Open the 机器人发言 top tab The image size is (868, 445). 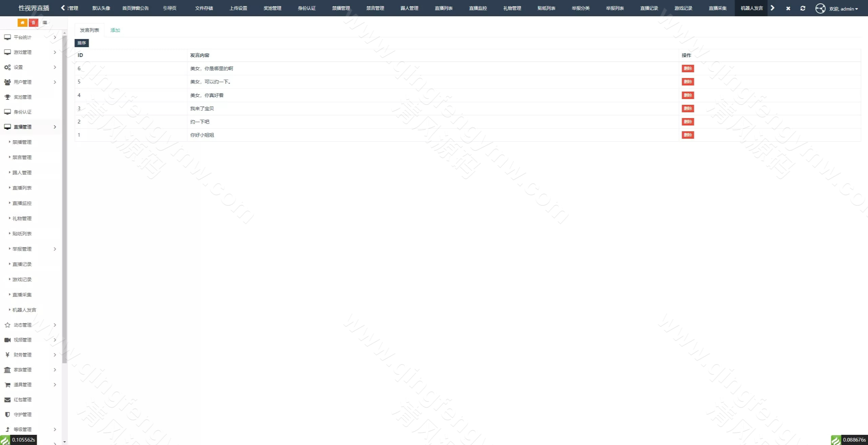click(751, 8)
